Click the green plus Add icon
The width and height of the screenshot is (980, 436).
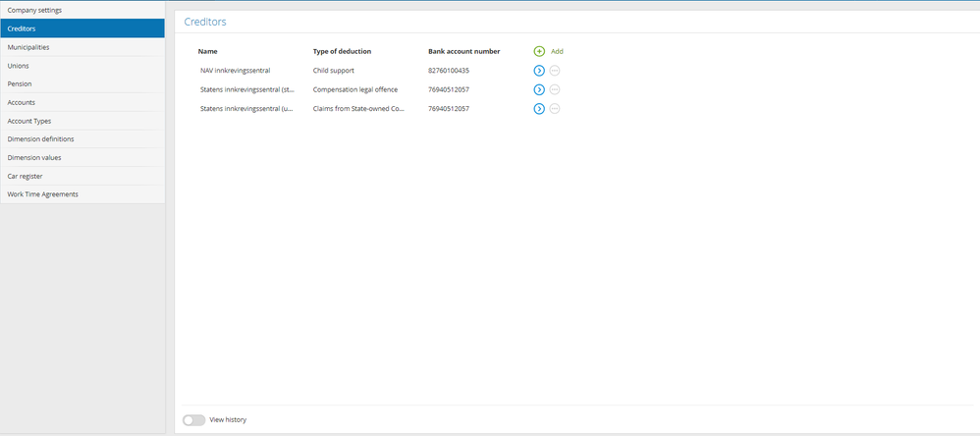(539, 51)
